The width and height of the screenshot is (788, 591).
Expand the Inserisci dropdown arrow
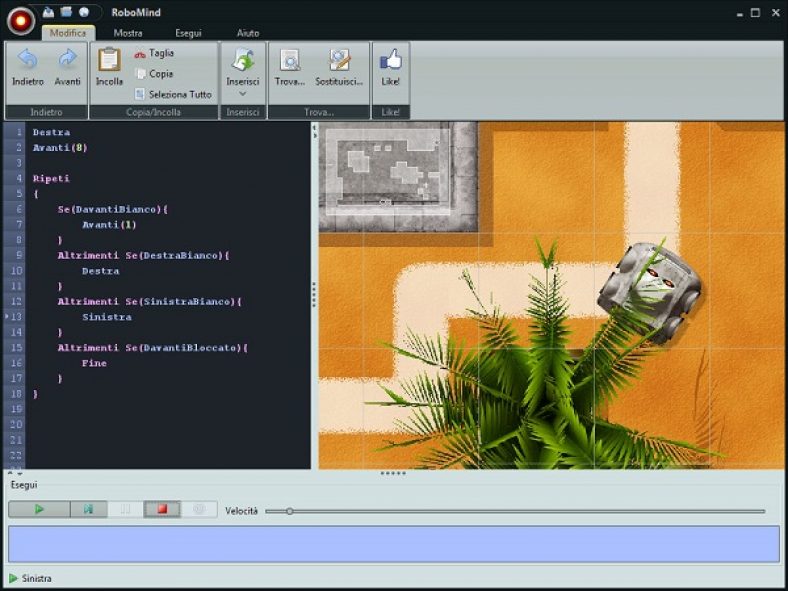(242, 94)
